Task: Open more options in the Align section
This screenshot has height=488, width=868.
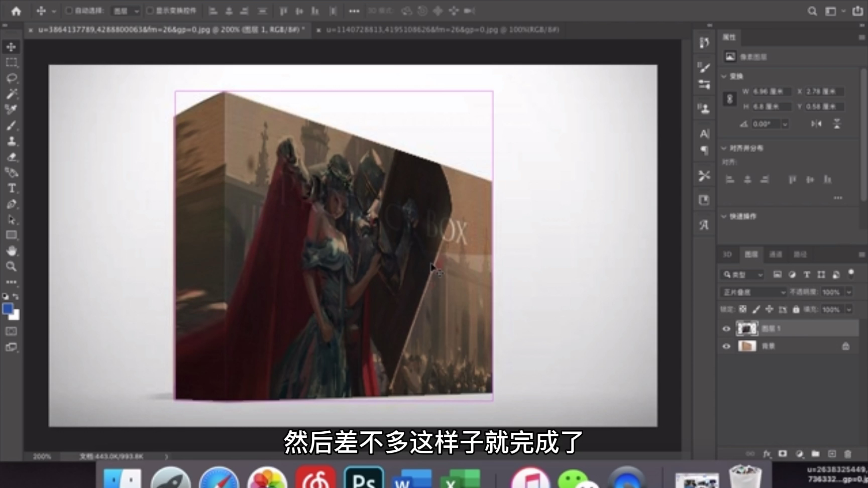Action: (x=838, y=198)
